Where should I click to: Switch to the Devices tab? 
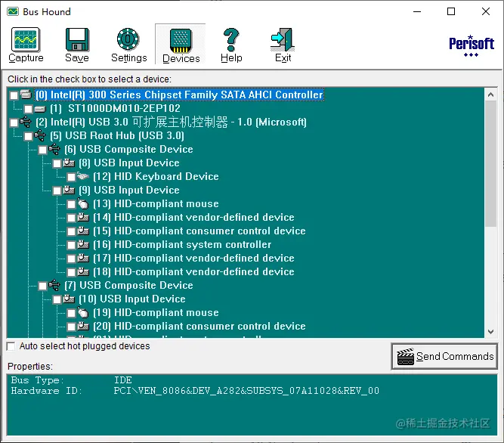point(181,45)
